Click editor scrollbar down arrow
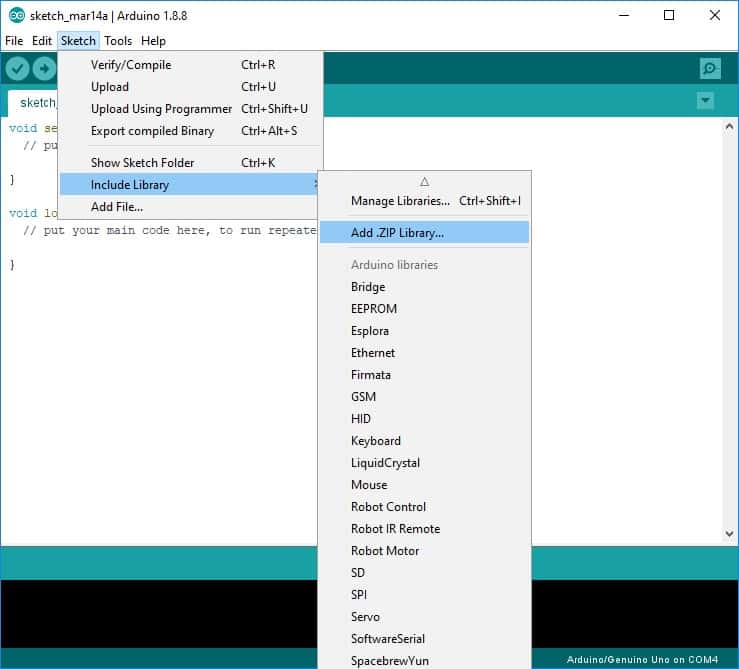 (x=729, y=534)
